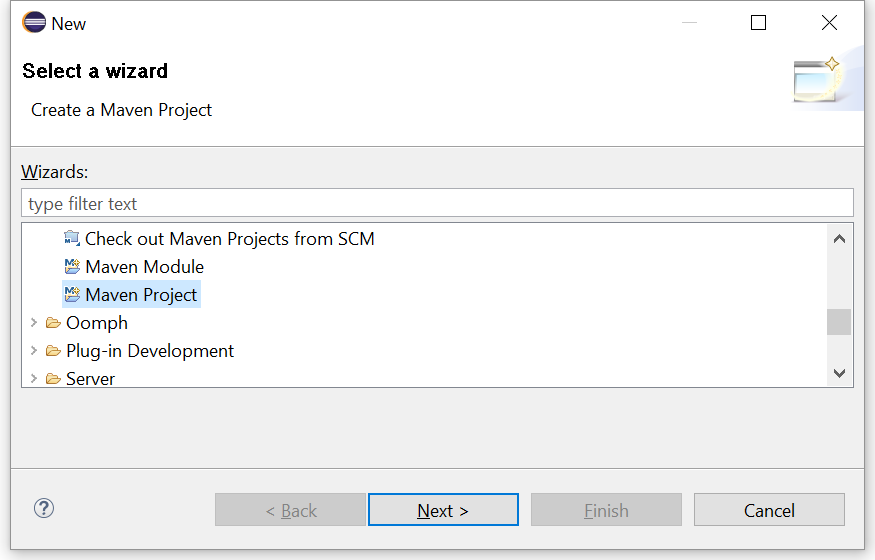Screen dimensions: 875x560
Task: Click the scroll up arrow in wizards list
Action: point(839,239)
